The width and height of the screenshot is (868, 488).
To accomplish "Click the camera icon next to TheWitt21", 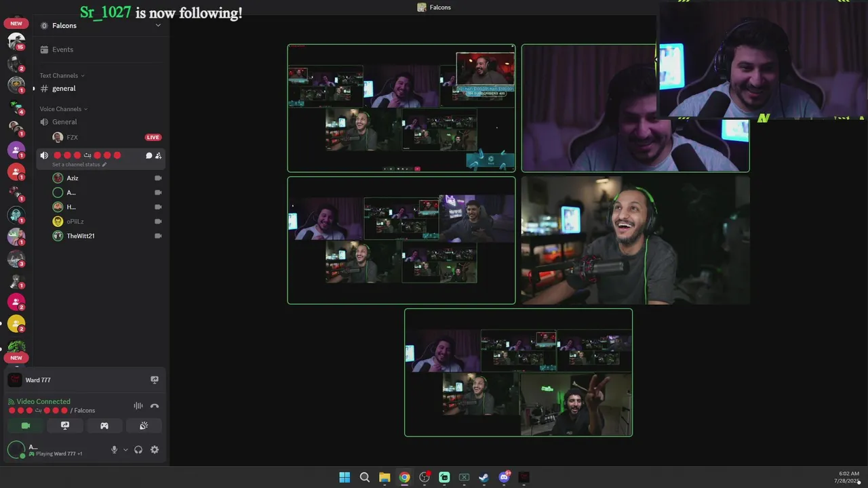I will [158, 236].
